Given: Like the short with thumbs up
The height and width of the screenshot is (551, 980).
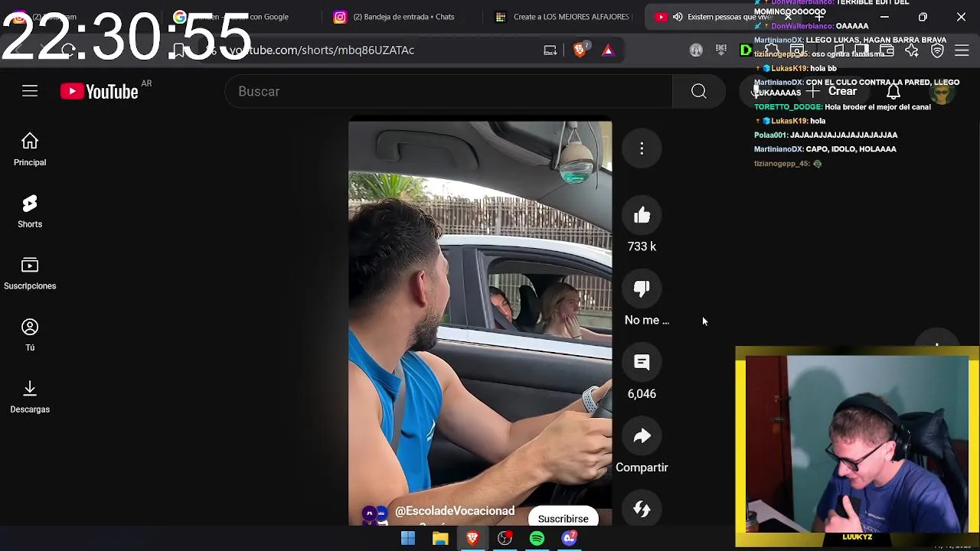Looking at the screenshot, I should pyautogui.click(x=642, y=216).
